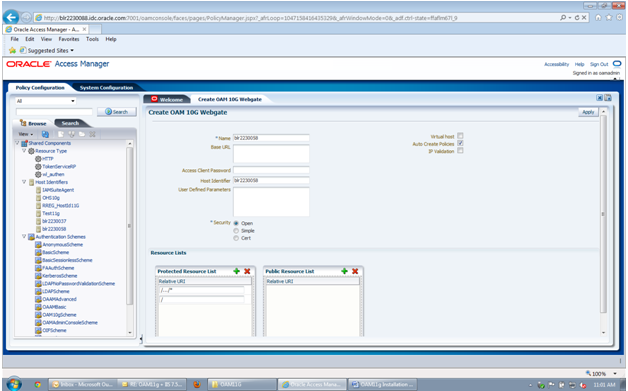Open the View dropdown menu in tree toolbar
628x391 pixels.
(x=26, y=134)
